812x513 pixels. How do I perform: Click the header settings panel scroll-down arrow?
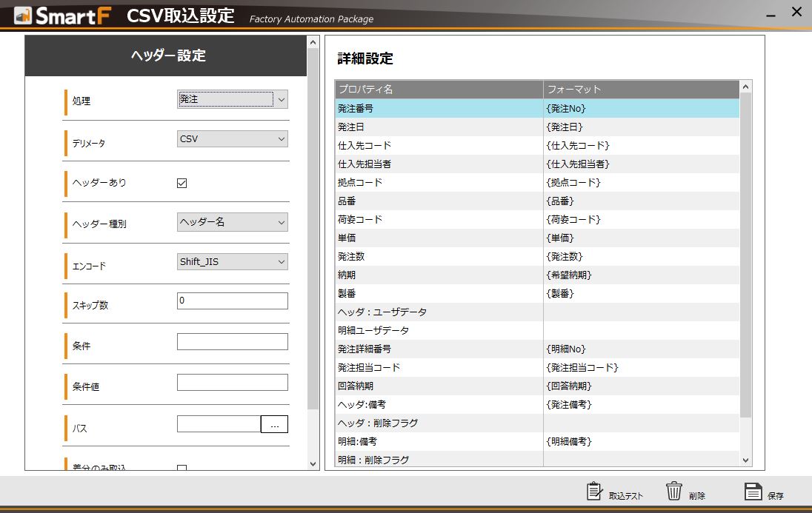pos(313,463)
